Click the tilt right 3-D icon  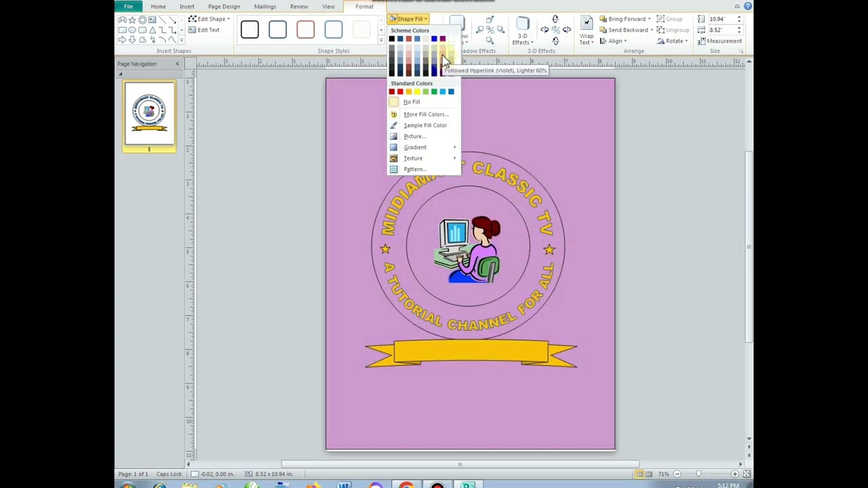click(x=567, y=30)
